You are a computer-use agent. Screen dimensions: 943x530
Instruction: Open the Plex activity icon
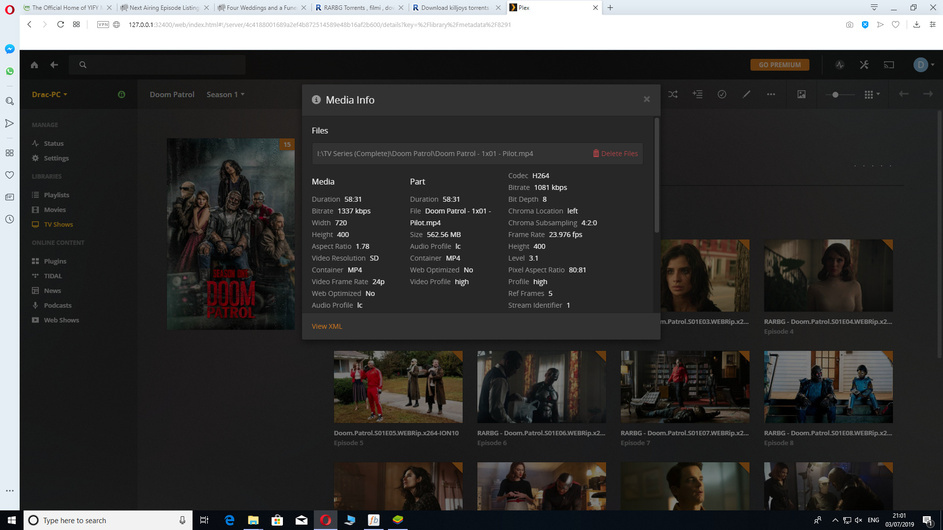coord(840,65)
